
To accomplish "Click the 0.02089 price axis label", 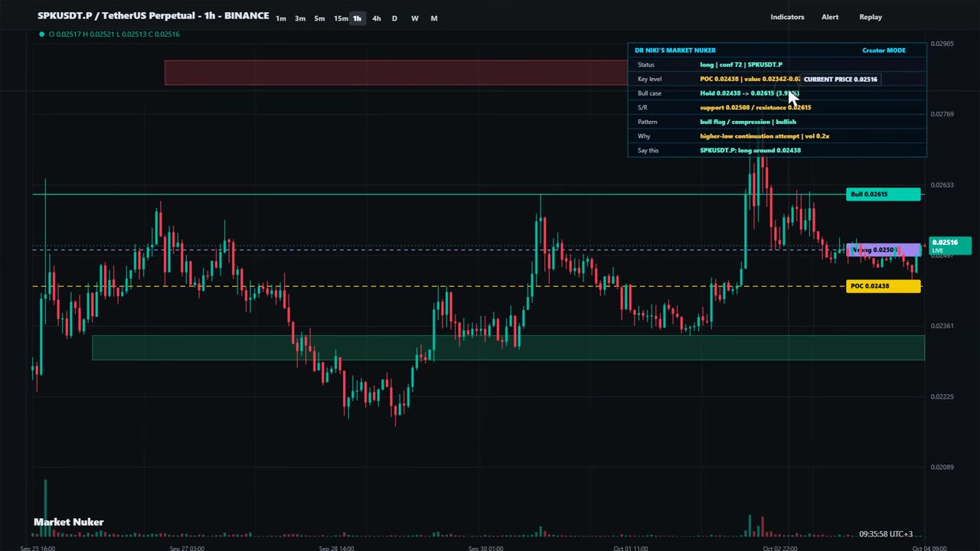I will (942, 467).
